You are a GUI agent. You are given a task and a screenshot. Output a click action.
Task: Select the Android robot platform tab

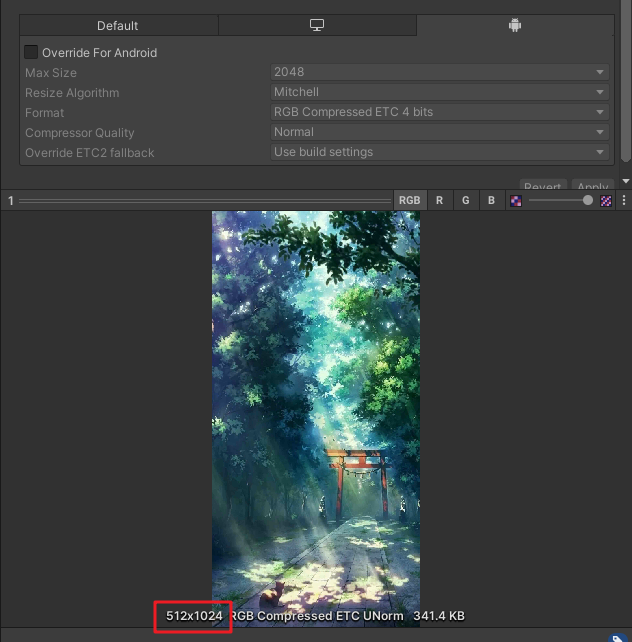pos(515,25)
